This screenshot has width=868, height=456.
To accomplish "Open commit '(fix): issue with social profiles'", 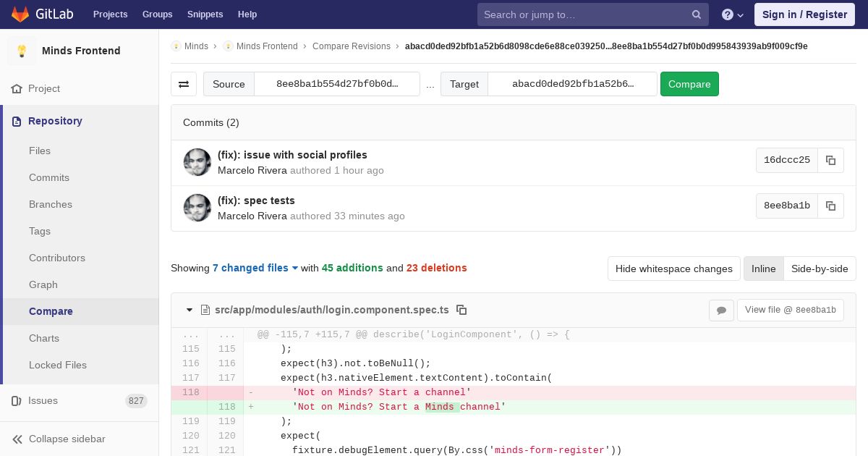I will coord(292,155).
